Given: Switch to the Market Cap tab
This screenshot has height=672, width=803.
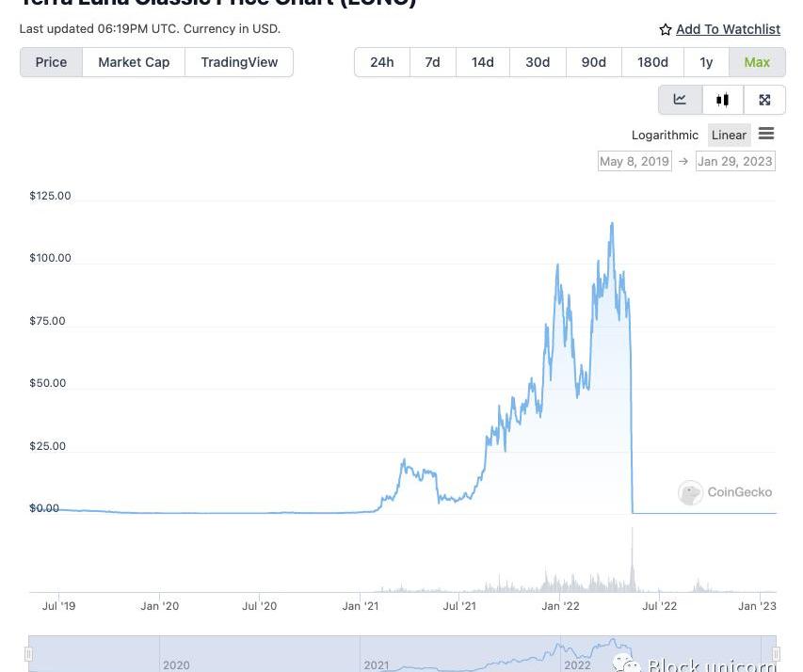Looking at the screenshot, I should tap(134, 62).
